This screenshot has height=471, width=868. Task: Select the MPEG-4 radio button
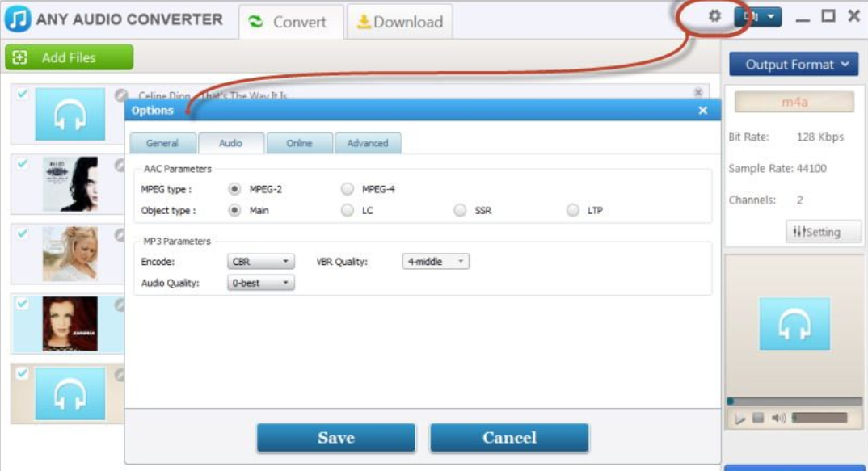tap(347, 189)
